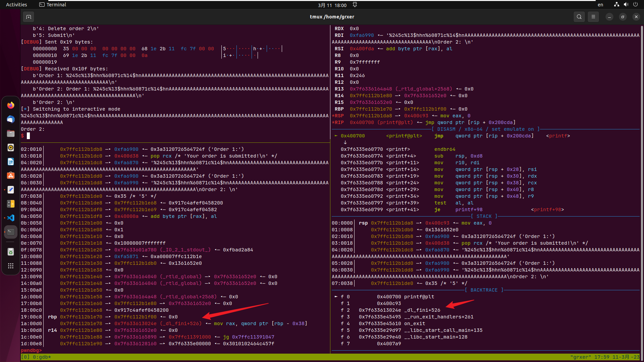The height and width of the screenshot is (362, 644).
Task: Click '0x10000007fffffff' in row 0e:0070
Action: (140, 243)
